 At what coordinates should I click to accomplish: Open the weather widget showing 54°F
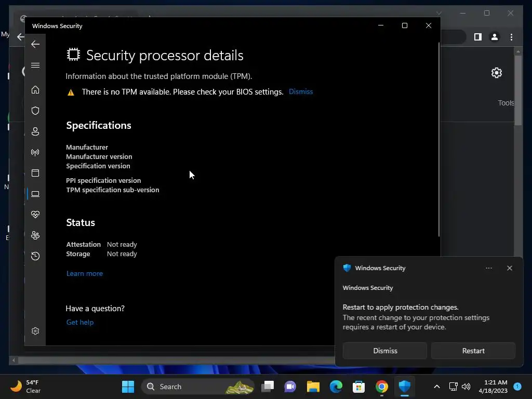pos(25,387)
